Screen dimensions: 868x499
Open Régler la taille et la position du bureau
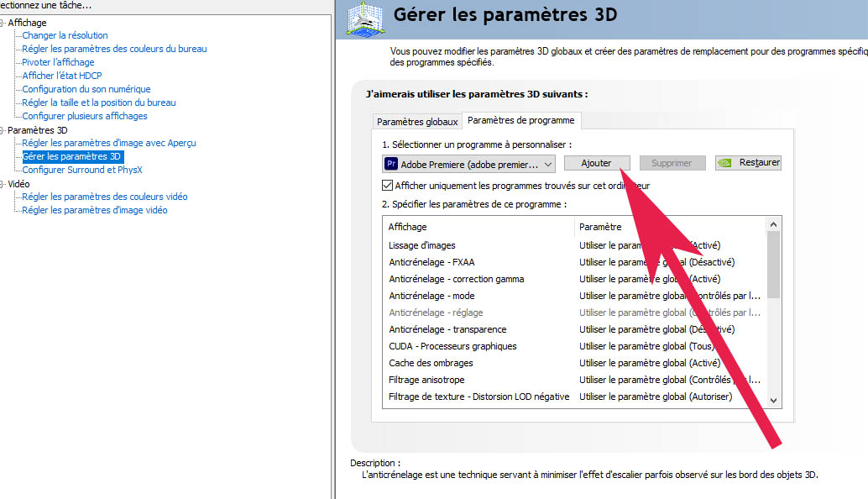click(99, 102)
